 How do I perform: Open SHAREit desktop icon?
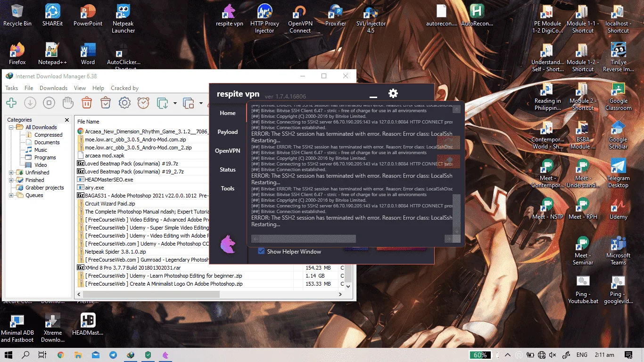[52, 16]
